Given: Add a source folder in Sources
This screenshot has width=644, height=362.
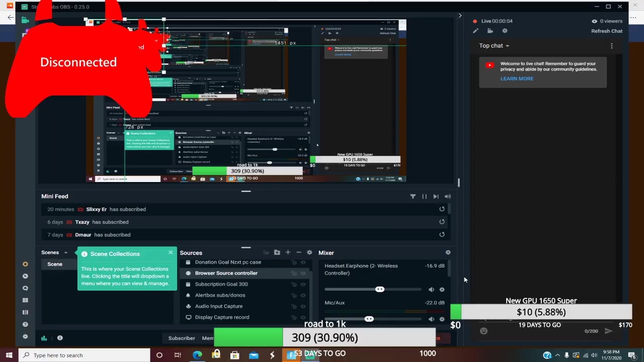Looking at the screenshot, I should point(277,252).
